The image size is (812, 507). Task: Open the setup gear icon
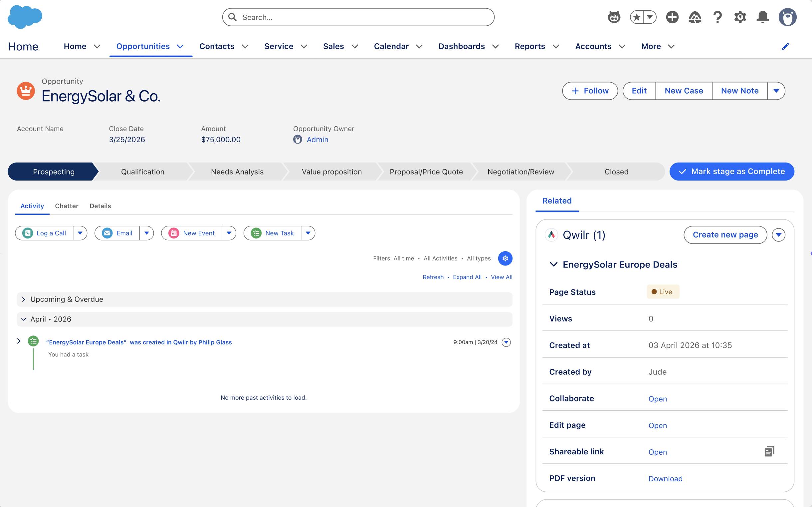tap(740, 17)
